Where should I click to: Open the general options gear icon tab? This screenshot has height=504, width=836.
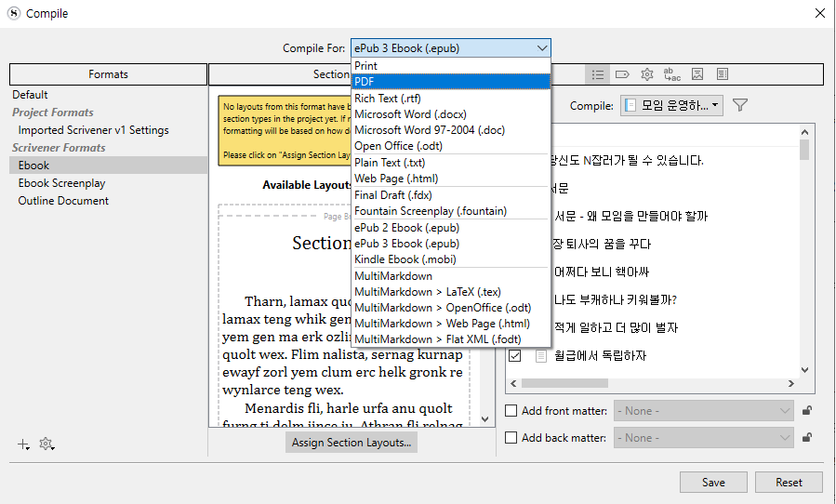pos(646,74)
